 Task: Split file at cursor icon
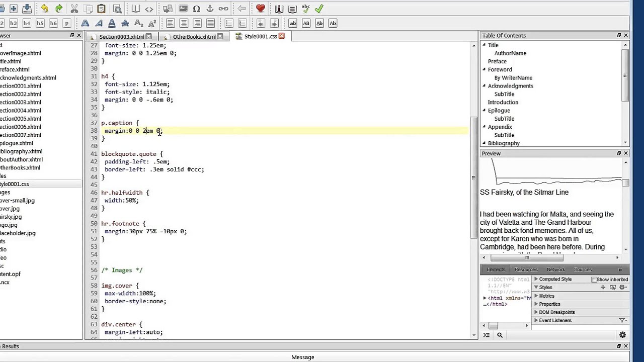(168, 9)
